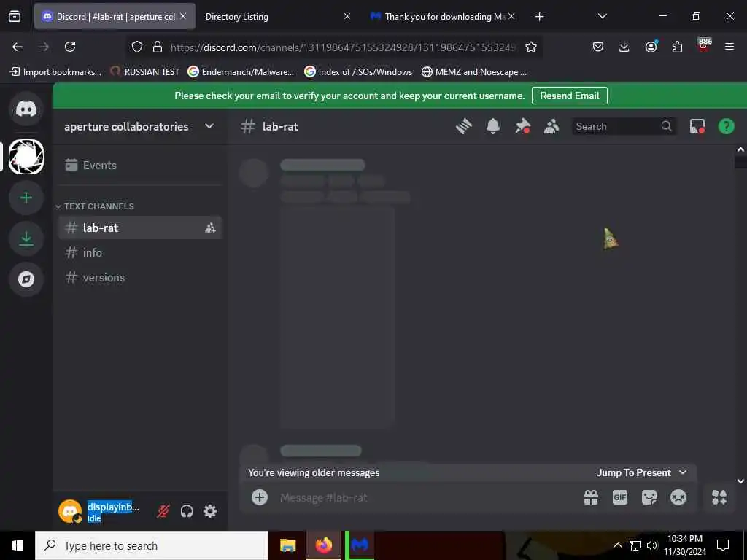Click the Resend Email button
Viewport: 747px width, 560px height.
569,96
